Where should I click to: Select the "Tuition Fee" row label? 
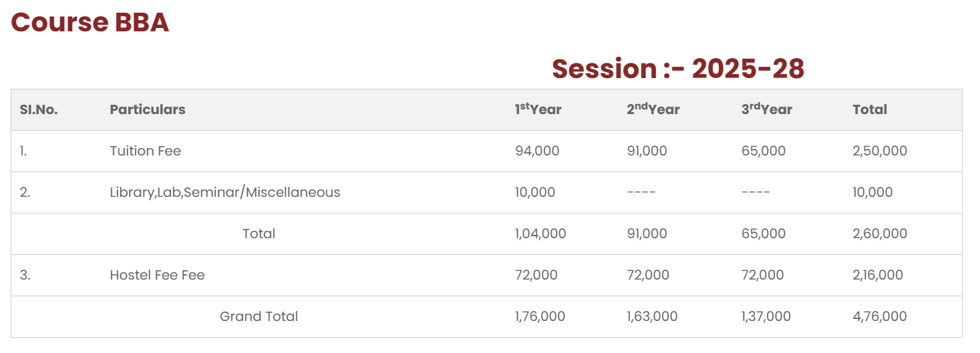click(x=145, y=151)
